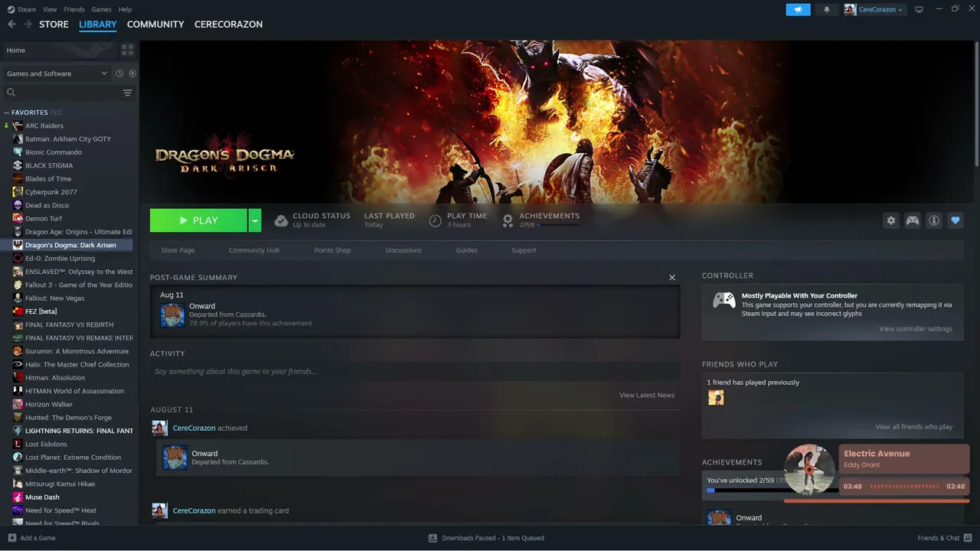Select Cyberpunk 2077 in the sidebar

pyautogui.click(x=51, y=192)
